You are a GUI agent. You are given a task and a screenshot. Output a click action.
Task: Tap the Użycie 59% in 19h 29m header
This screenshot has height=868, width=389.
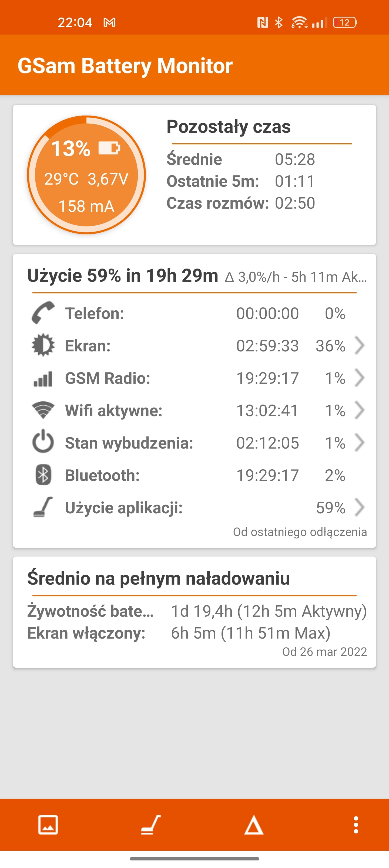point(123,276)
